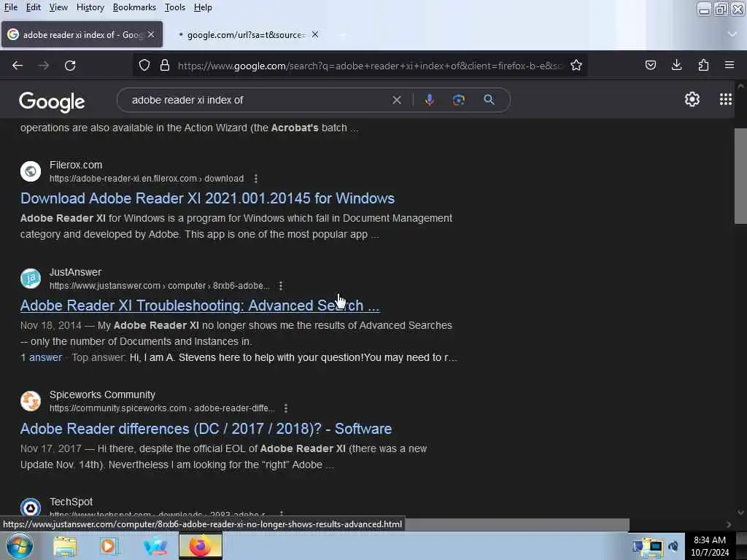Open more options for Spiceworks result
Screen dimensions: 747x560
pyautogui.click(x=286, y=408)
